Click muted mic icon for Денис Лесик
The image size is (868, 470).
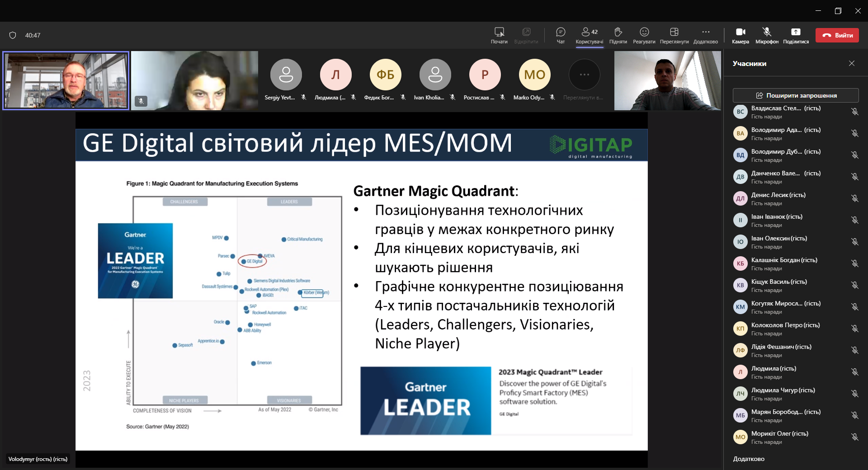click(x=854, y=198)
